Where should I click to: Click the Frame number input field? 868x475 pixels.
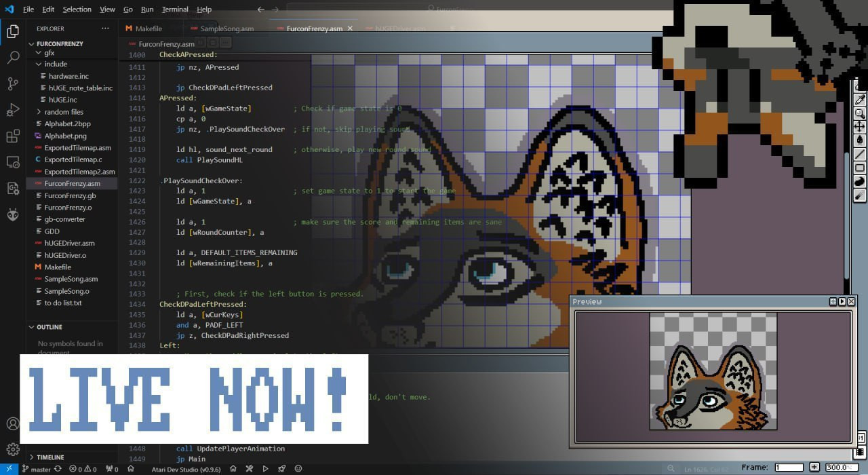[x=789, y=467]
